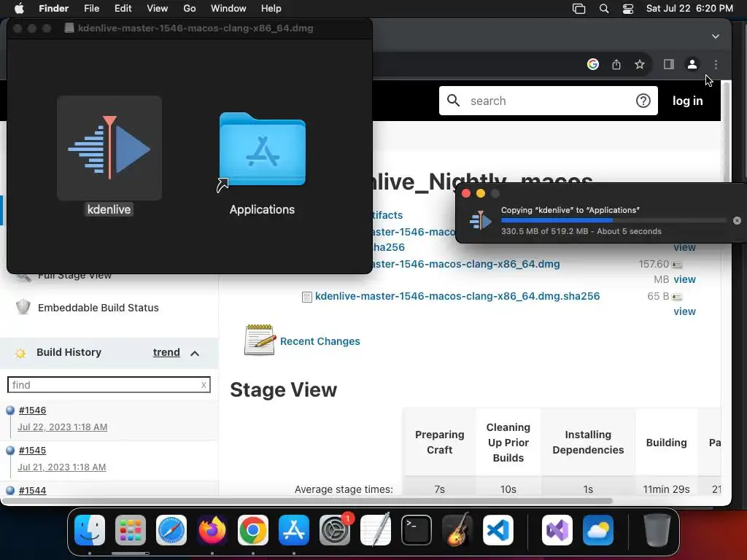The image size is (747, 560).
Task: Open build #1546
Action: click(x=32, y=411)
